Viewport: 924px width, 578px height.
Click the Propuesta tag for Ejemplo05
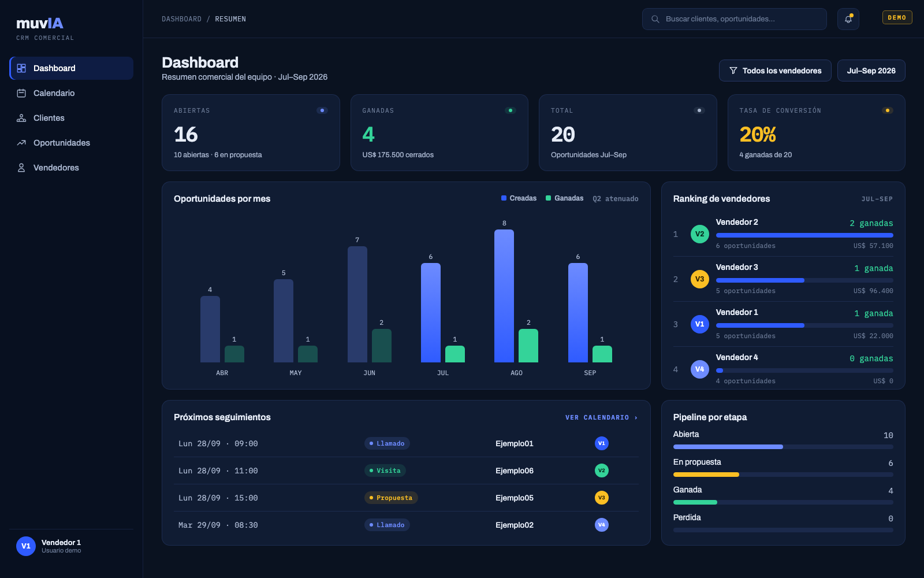tap(391, 498)
